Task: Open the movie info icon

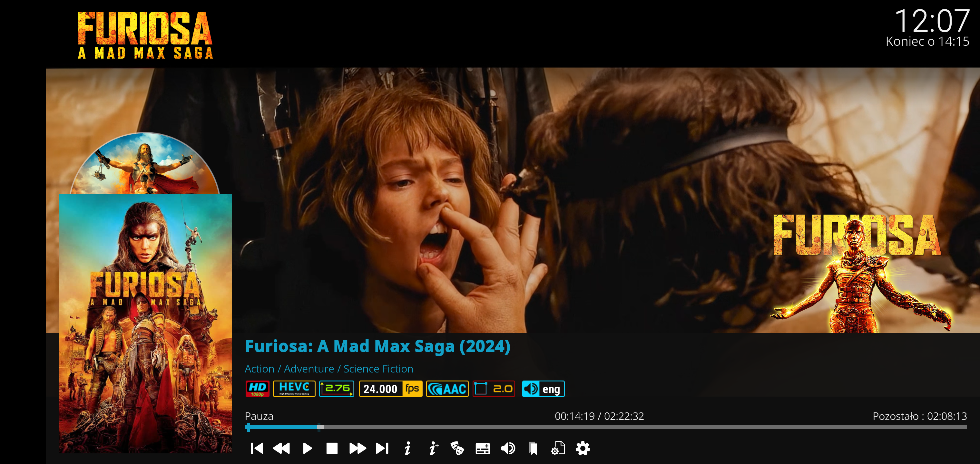Action: coord(407,449)
